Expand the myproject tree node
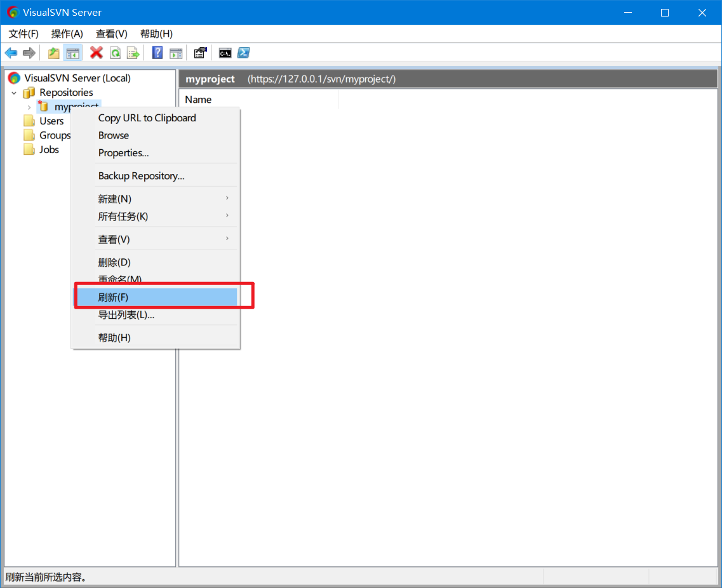 click(29, 107)
